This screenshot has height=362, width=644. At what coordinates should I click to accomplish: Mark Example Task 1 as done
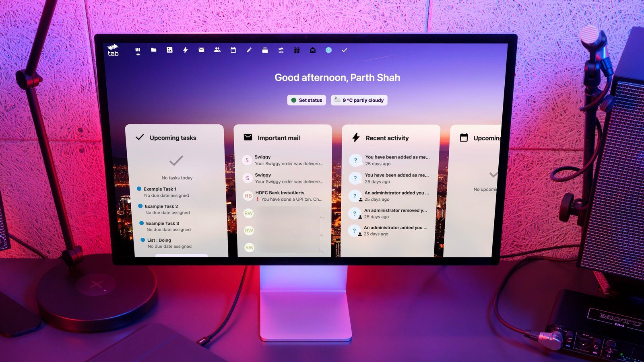pyautogui.click(x=139, y=189)
